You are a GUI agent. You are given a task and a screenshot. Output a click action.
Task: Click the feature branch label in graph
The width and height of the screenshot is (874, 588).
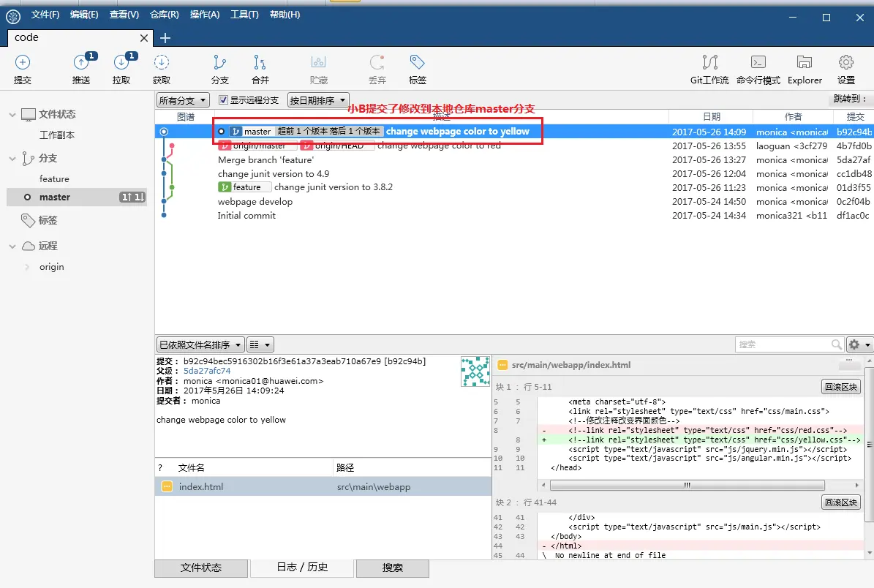[x=245, y=187]
